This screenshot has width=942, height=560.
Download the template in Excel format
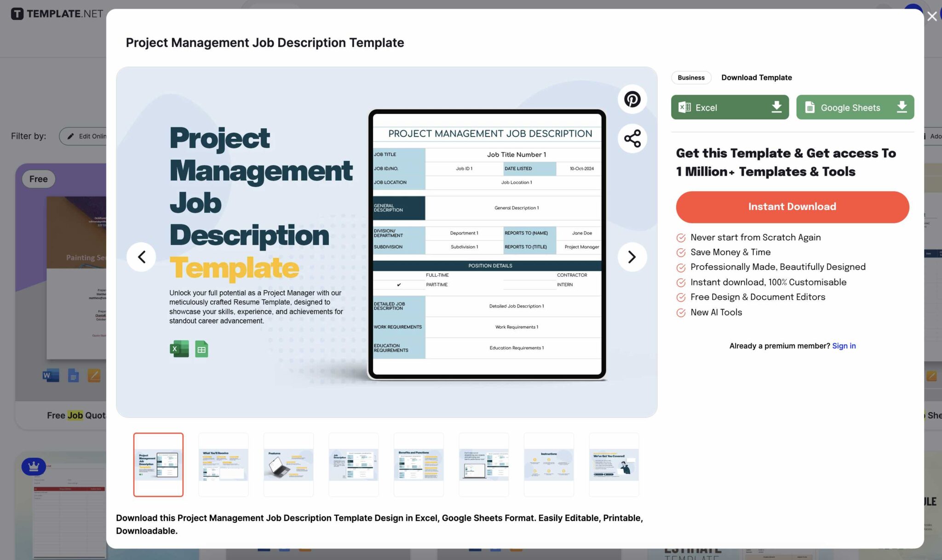[729, 107]
